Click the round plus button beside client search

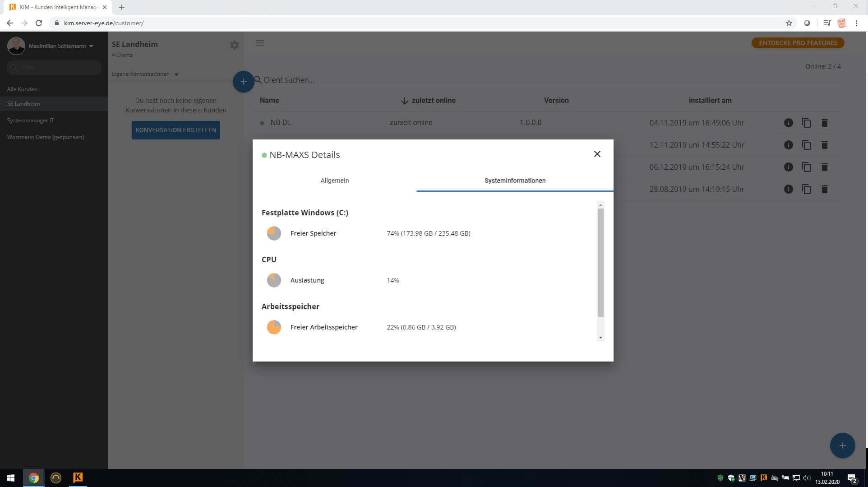coord(243,82)
